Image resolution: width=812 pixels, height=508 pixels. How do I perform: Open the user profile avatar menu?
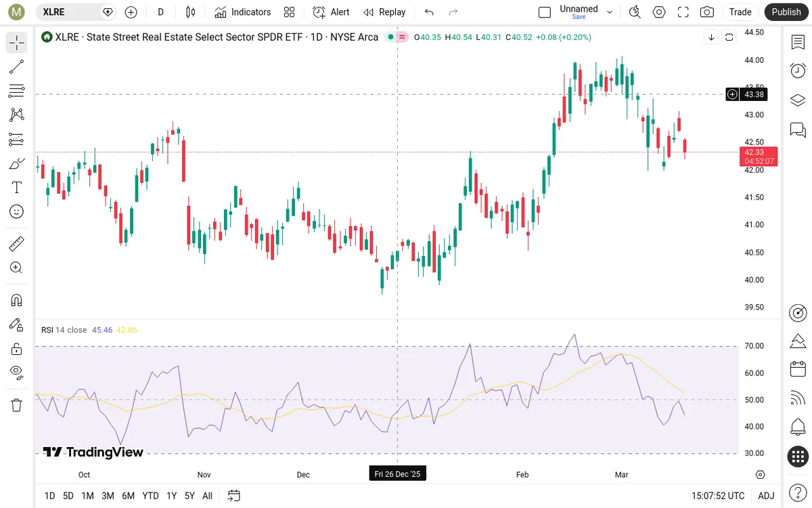17,12
